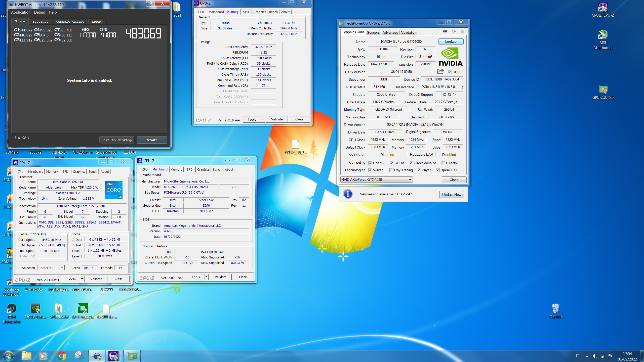Image resolution: width=644 pixels, height=362 pixels.
Task: Toggle OpenGL 4.6 checkbox
Action: [x=438, y=170]
